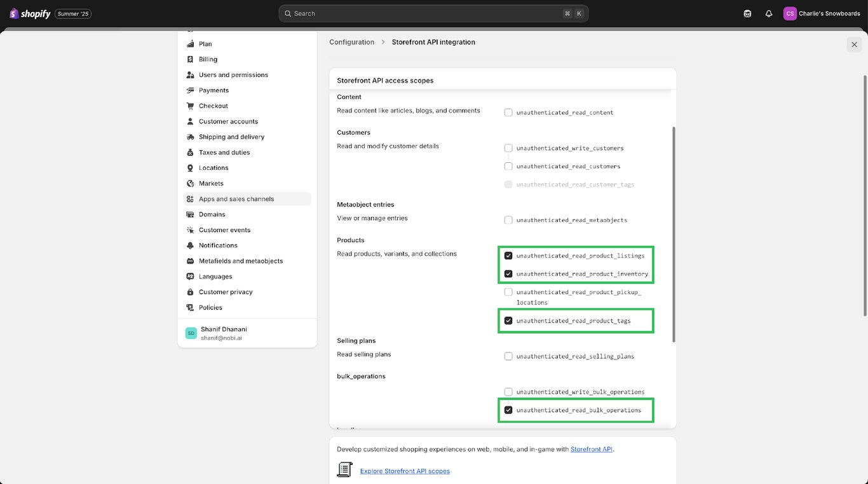Image resolution: width=868 pixels, height=484 pixels.
Task: Click the Customer accounts icon
Action: tap(190, 121)
